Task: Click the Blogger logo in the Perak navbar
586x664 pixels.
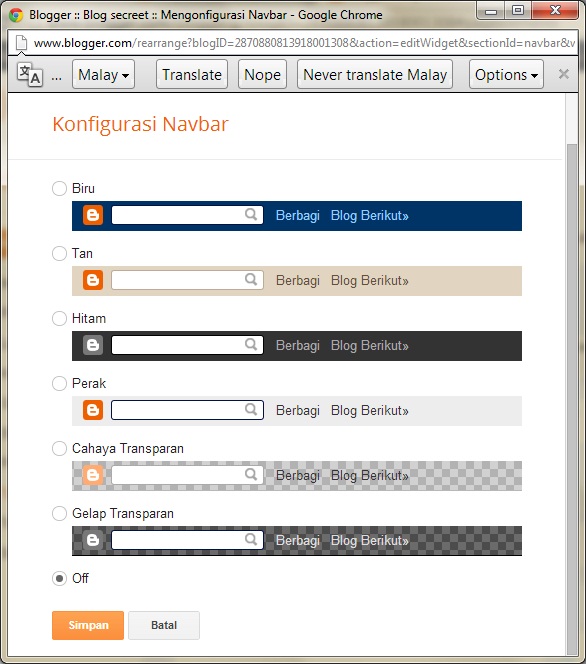Action: tap(93, 410)
